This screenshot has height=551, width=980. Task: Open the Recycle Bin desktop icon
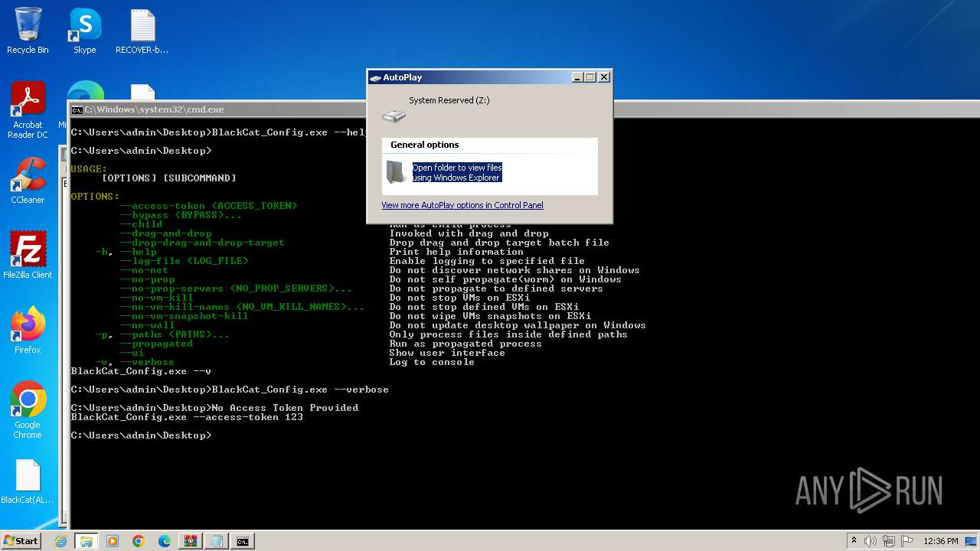tap(28, 31)
